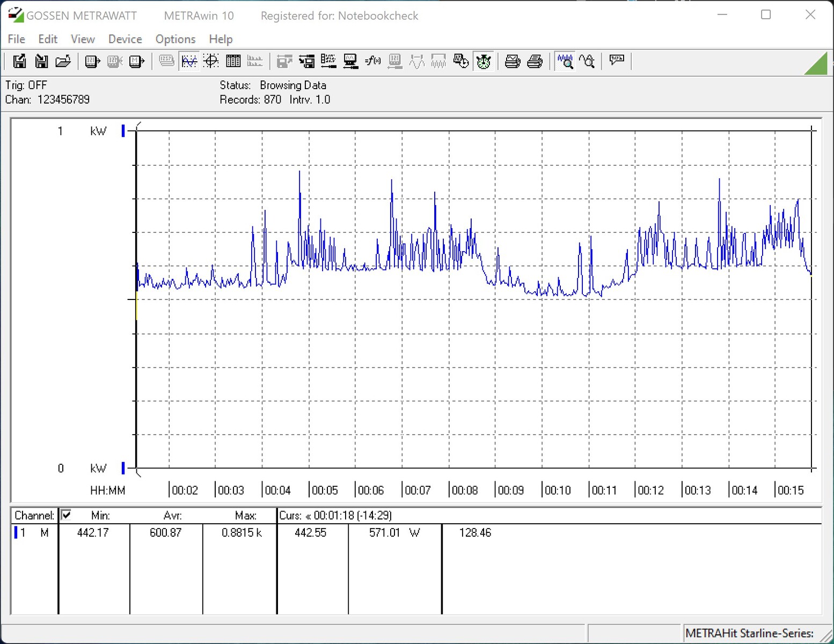Screen dimensions: 834x644
Task: Click the Max value 0.8815 k
Action: (x=242, y=533)
